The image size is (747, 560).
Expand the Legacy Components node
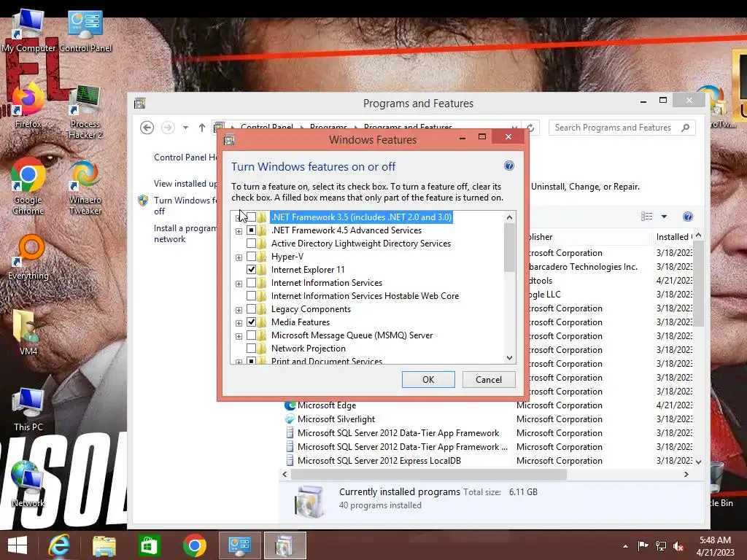point(239,310)
